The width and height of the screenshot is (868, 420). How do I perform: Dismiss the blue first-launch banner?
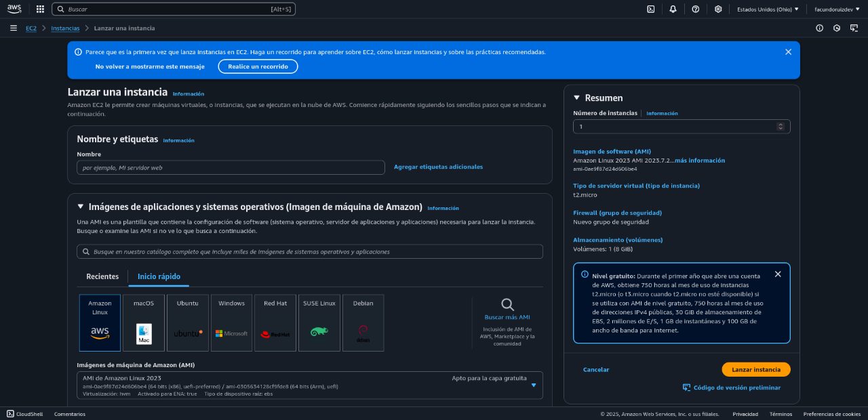click(788, 51)
